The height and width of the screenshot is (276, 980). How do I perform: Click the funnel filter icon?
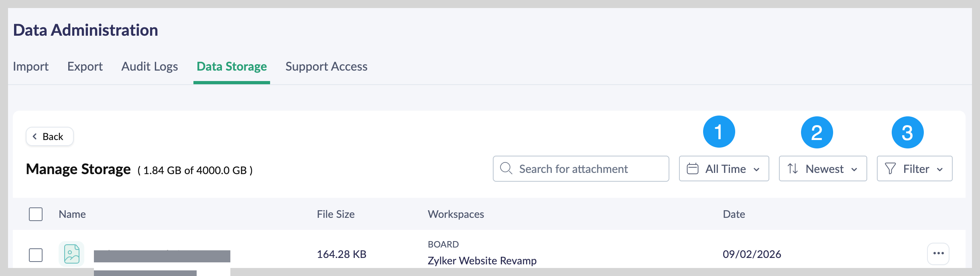click(x=890, y=168)
